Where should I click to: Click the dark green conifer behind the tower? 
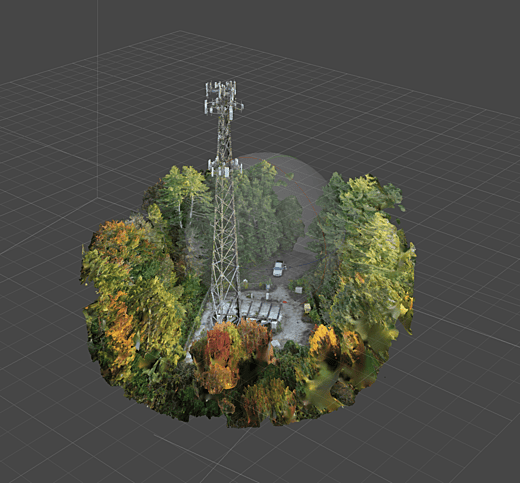point(257,213)
